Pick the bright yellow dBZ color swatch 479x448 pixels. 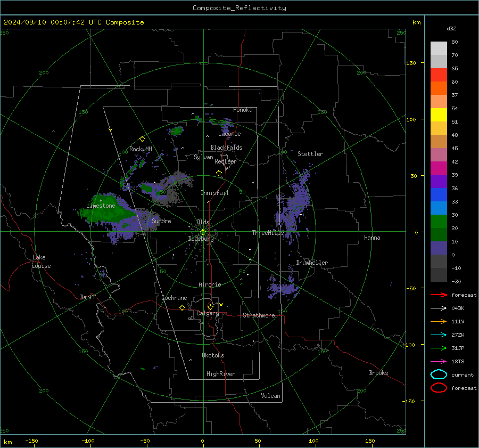point(439,115)
